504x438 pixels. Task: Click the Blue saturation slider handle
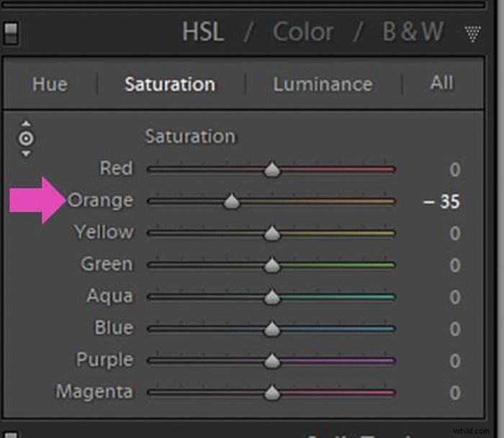click(272, 329)
